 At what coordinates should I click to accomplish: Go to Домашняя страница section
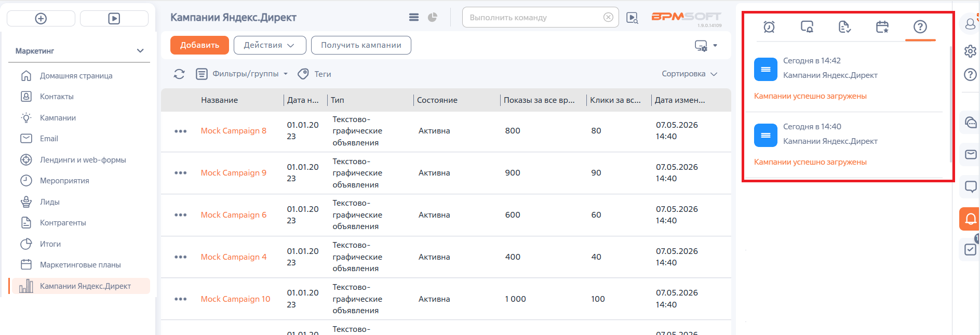(76, 76)
